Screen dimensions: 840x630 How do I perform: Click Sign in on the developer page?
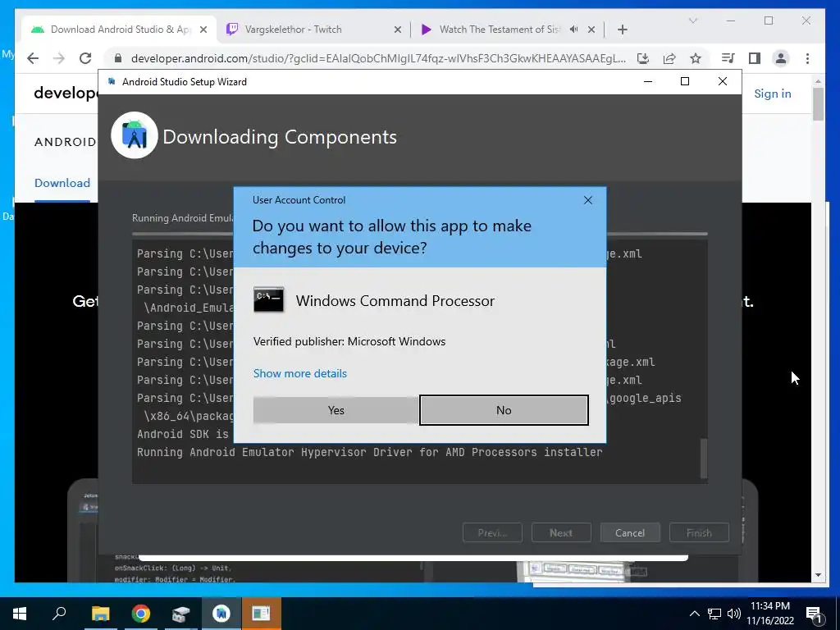click(x=773, y=94)
